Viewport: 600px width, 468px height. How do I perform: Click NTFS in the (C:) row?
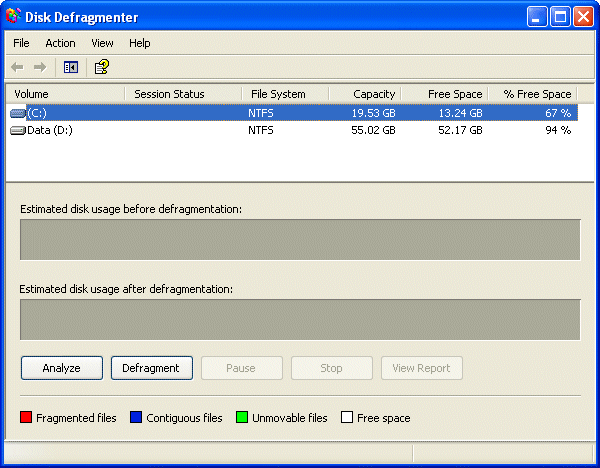point(261,113)
